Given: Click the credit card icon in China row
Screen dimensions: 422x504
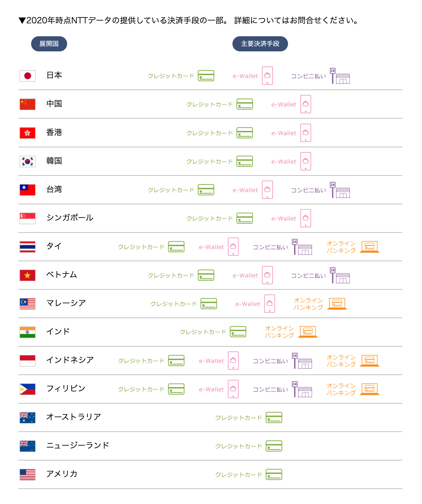Looking at the screenshot, I should coord(245,104).
